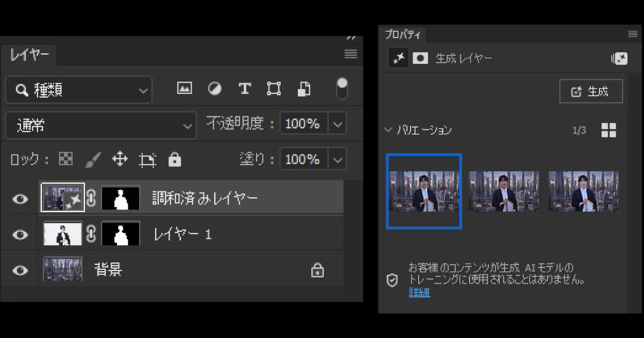Lock the layer position with the move icon
644x338 pixels.
pyautogui.click(x=120, y=159)
